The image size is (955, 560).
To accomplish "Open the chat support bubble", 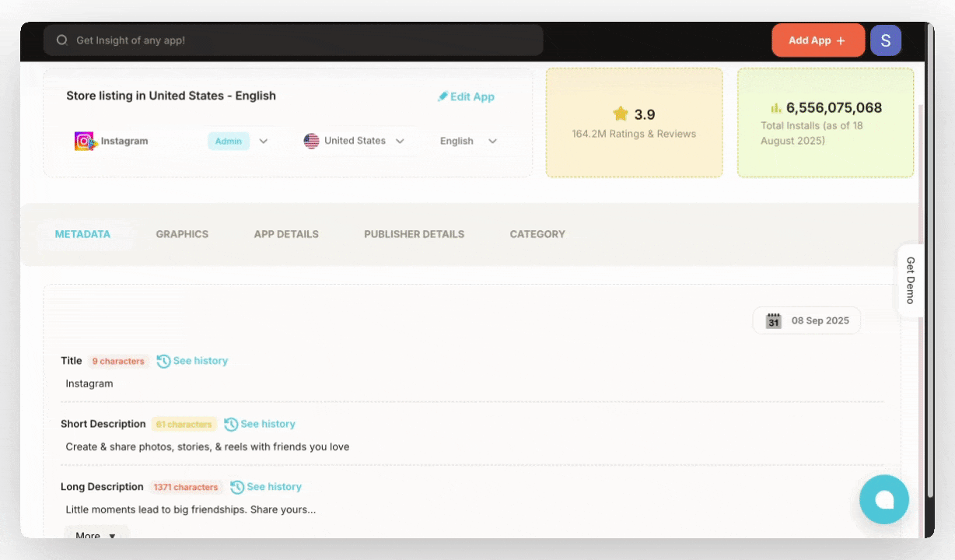I will point(883,499).
